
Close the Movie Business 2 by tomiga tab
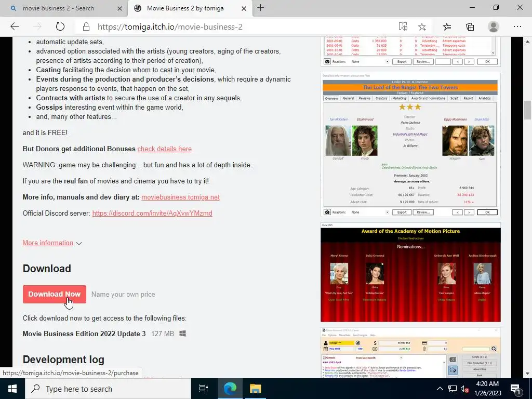pyautogui.click(x=244, y=8)
